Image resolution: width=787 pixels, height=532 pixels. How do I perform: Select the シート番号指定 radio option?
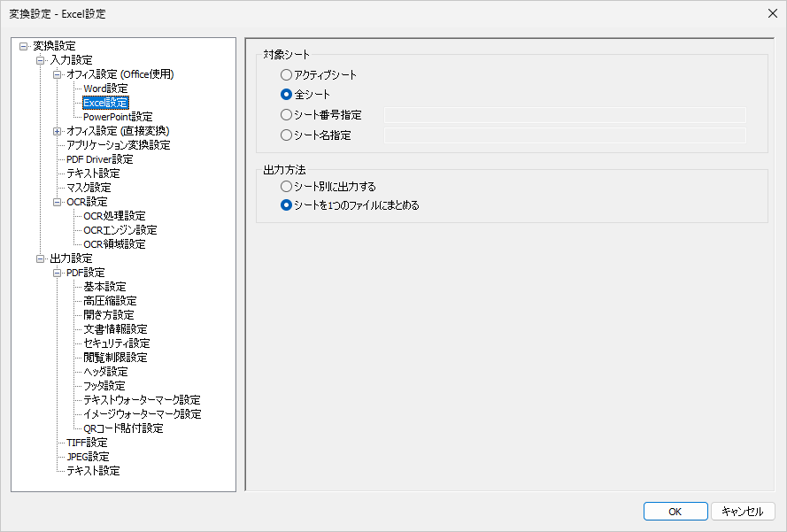pos(286,115)
